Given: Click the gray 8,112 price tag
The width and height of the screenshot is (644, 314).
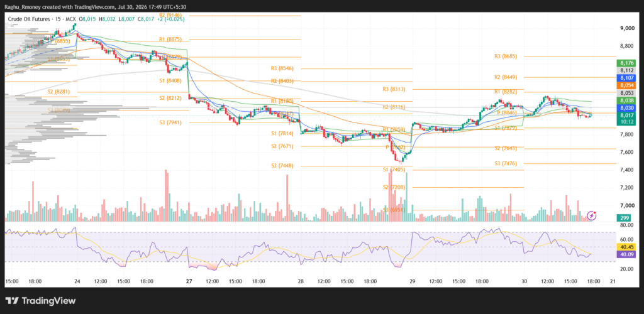Looking at the screenshot, I should pyautogui.click(x=627, y=70).
